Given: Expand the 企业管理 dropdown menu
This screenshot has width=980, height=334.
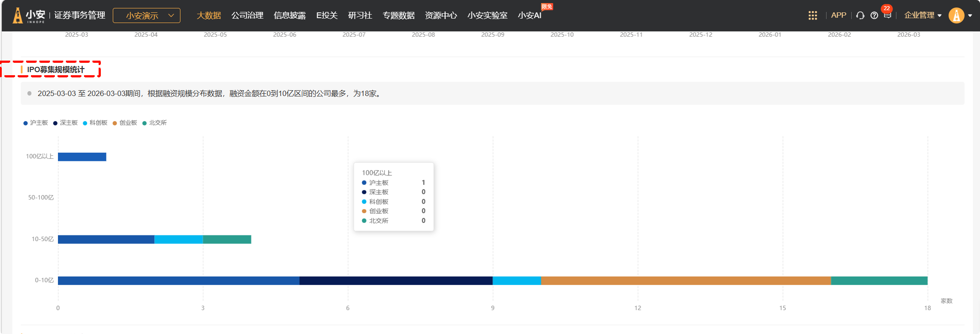Looking at the screenshot, I should (x=923, y=15).
